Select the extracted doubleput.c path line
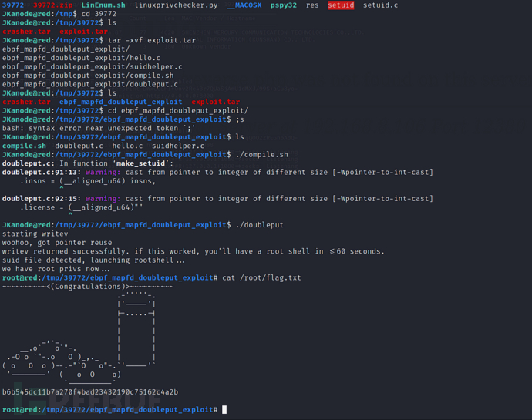 pos(90,85)
